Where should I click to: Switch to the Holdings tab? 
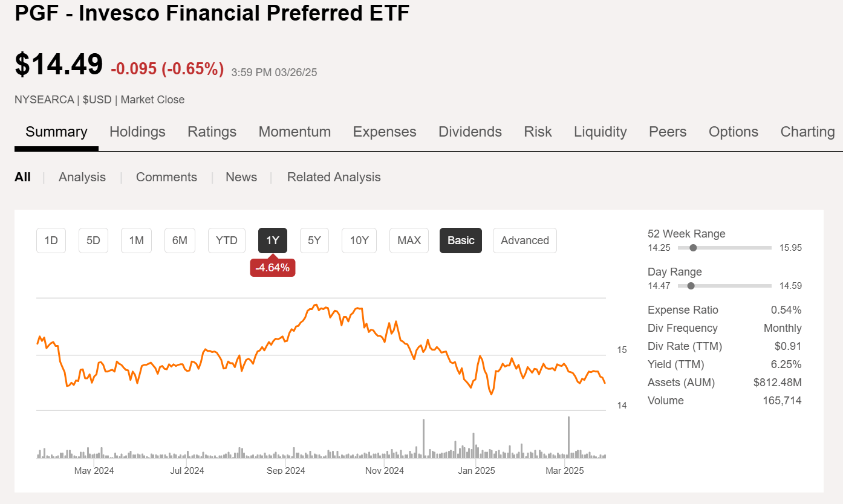(137, 131)
